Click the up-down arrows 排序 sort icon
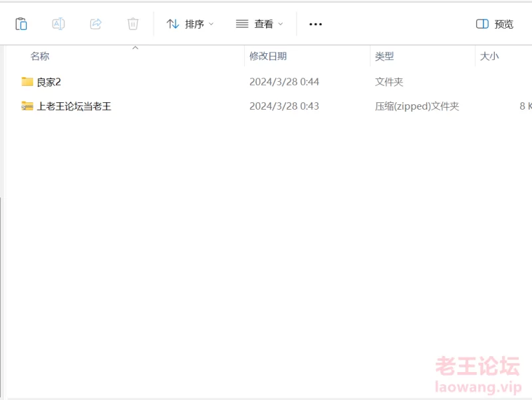Image resolution: width=532 pixels, height=400 pixels. (x=173, y=24)
